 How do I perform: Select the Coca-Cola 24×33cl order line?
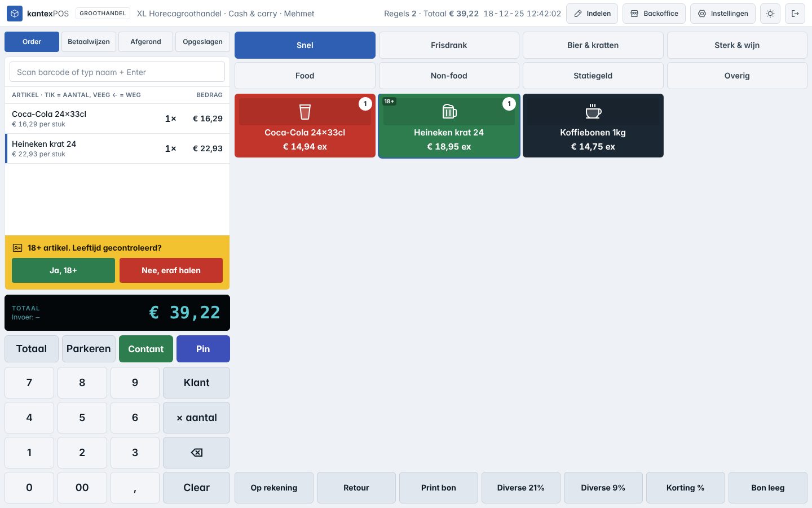(117, 119)
